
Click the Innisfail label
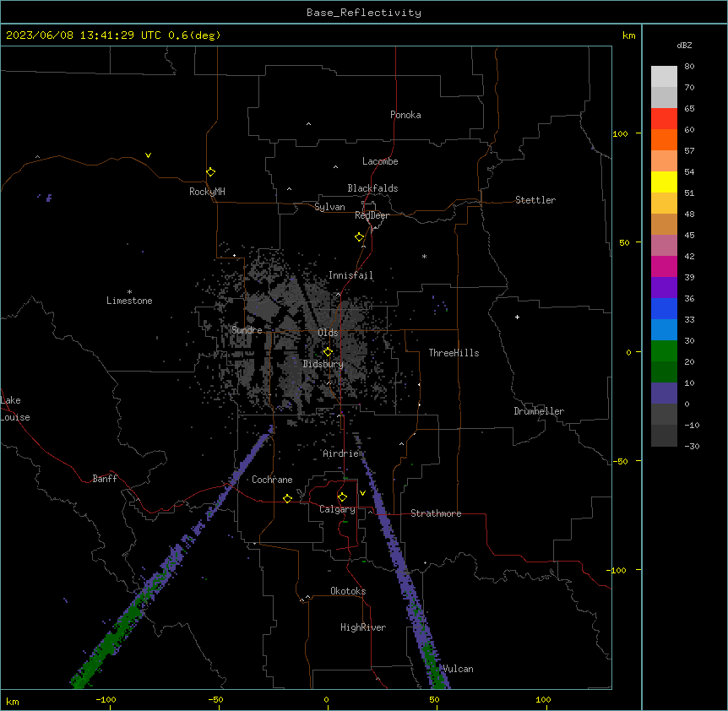[x=350, y=275]
